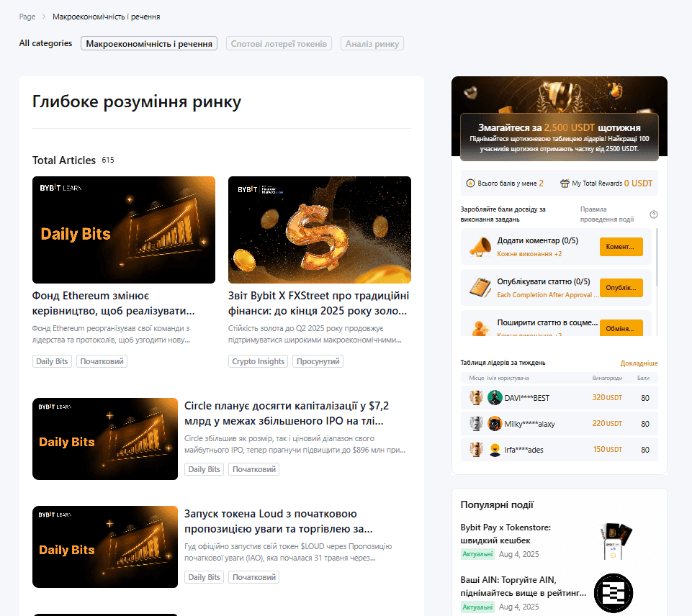Click the Page breadcrumb link
692x616 pixels.
click(x=27, y=17)
